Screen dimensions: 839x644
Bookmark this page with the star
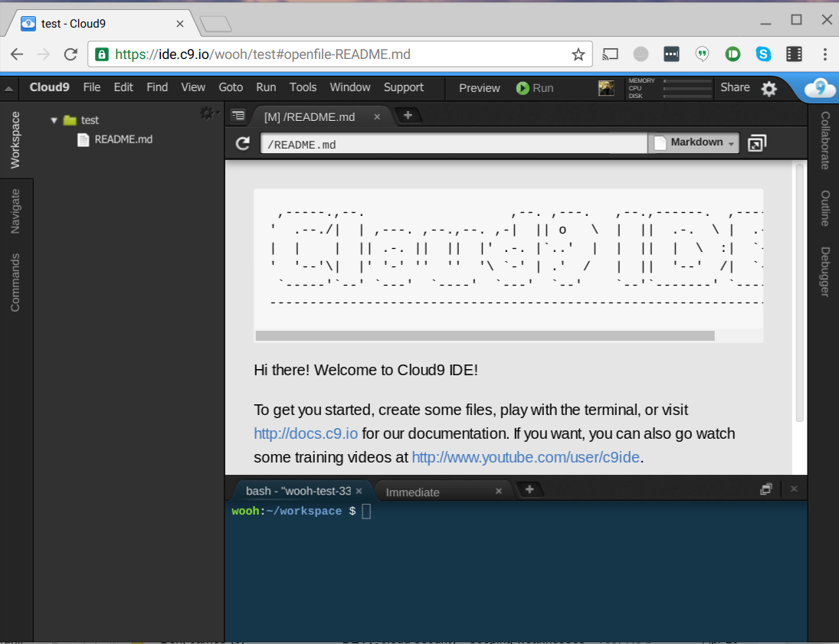pos(578,54)
